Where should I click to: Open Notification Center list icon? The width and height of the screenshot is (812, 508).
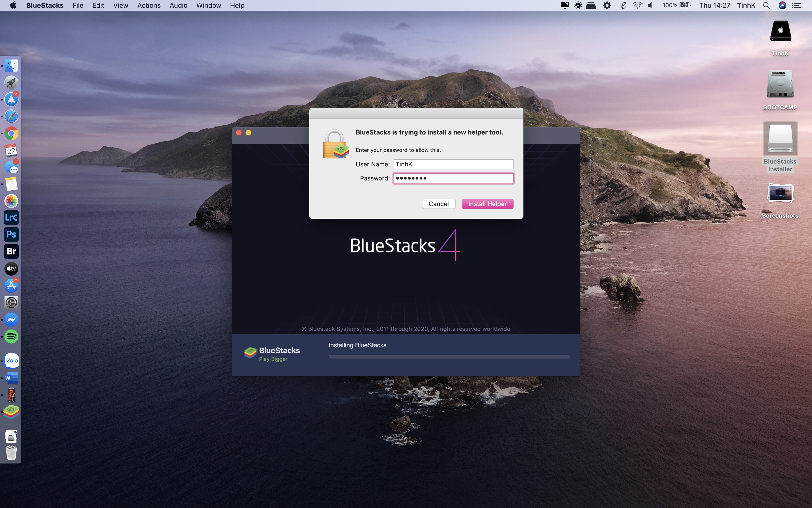point(797,5)
